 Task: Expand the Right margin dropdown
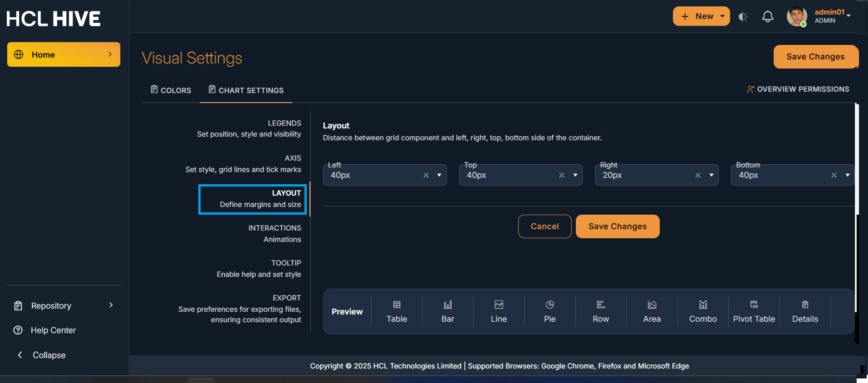coord(711,175)
